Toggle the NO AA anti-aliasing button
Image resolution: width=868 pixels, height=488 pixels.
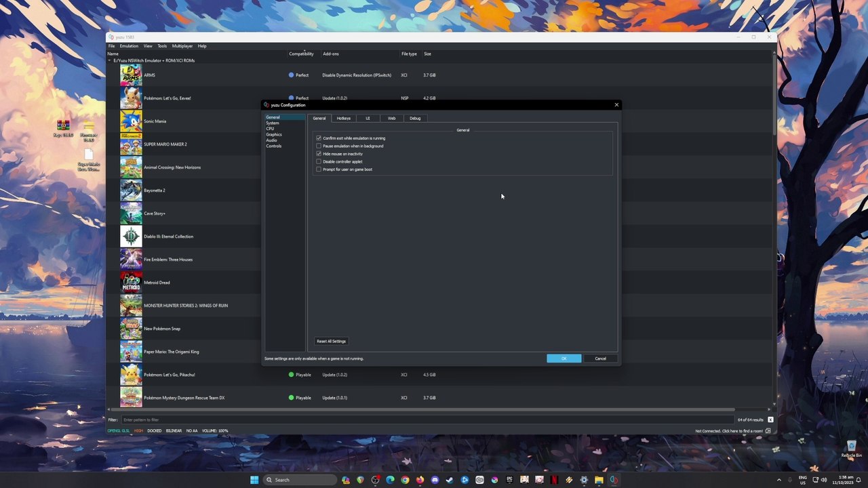[x=192, y=431]
